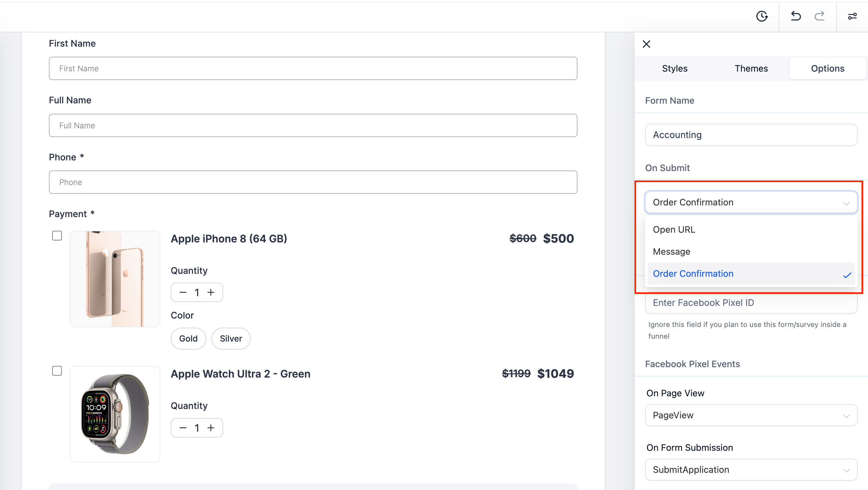This screenshot has width=868, height=490.
Task: Click the undo arrow icon
Action: click(x=795, y=16)
